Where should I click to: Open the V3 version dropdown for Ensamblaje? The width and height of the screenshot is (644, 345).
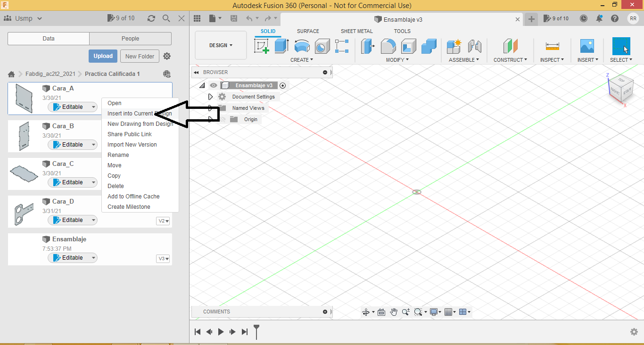(164, 259)
